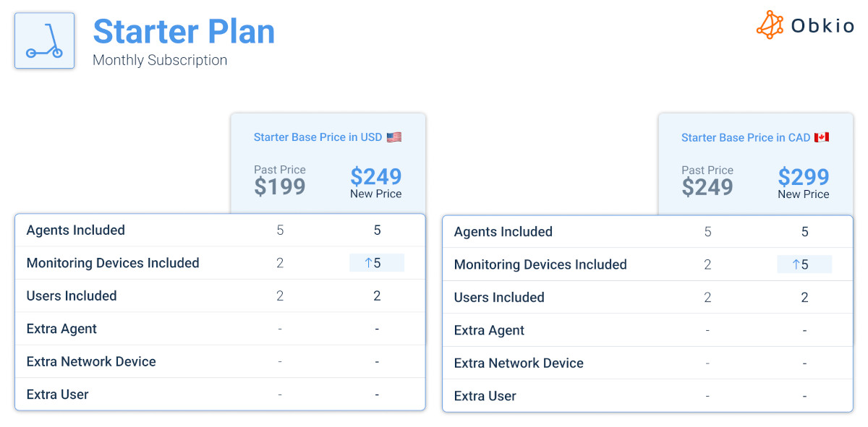The height and width of the screenshot is (427, 868).
Task: Select Agents Included row in USD table
Action: coord(220,230)
